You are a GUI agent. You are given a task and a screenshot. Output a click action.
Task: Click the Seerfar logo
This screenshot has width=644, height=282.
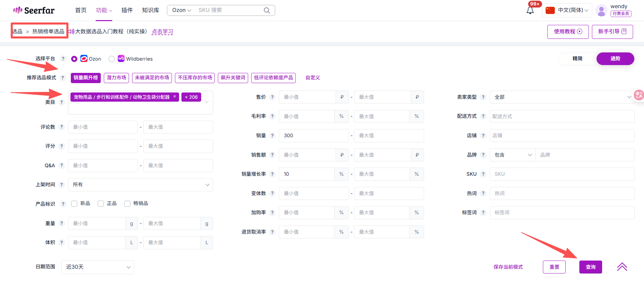(34, 11)
